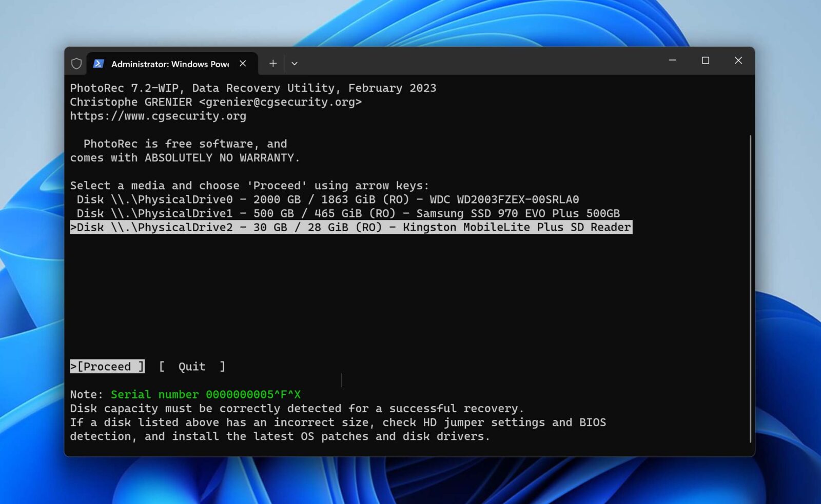The width and height of the screenshot is (821, 504).
Task: Click grenier@cgsecurity.org email address
Action: click(x=280, y=102)
